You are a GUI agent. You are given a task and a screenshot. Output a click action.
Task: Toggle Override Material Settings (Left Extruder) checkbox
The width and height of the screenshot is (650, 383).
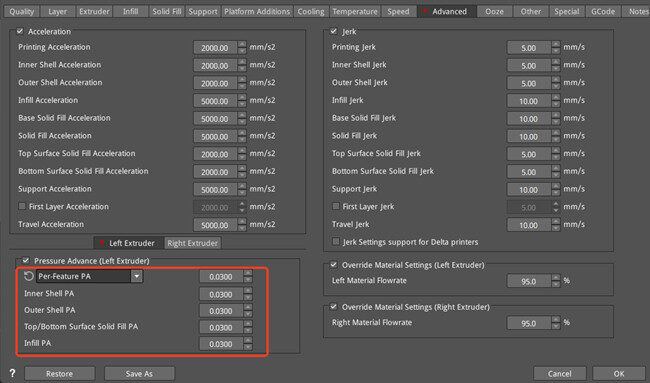(334, 264)
